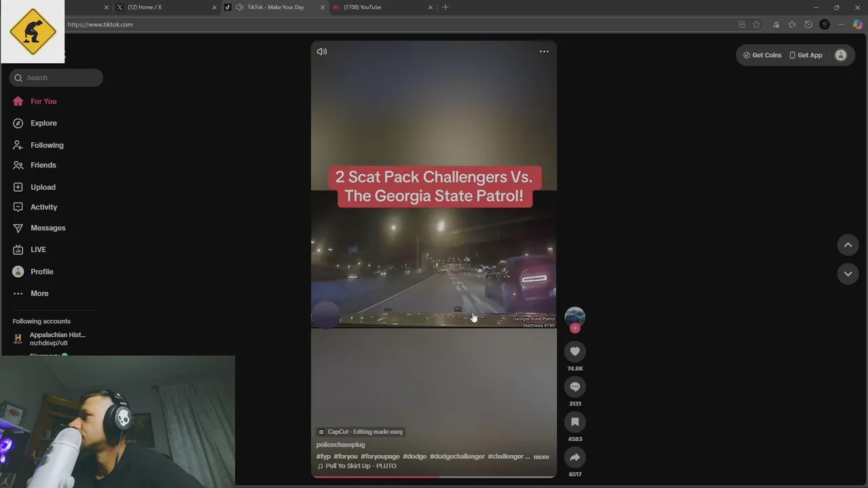This screenshot has height=488, width=868.
Task: Click the #foryoupage hashtag
Action: [380, 457]
